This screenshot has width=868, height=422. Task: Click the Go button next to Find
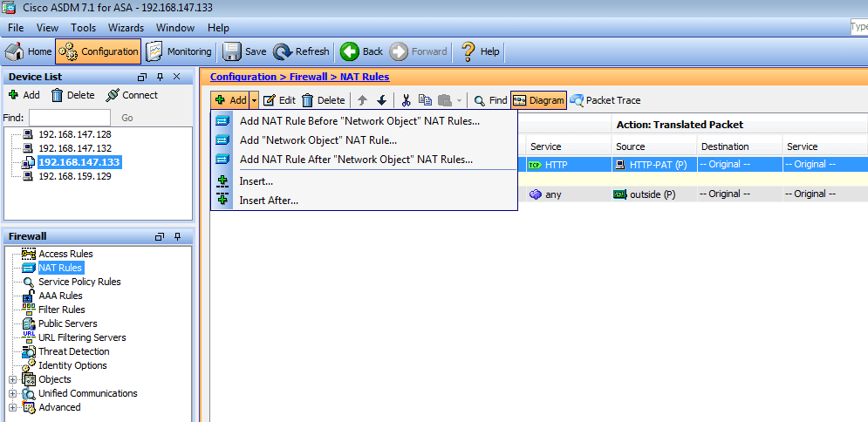click(127, 118)
